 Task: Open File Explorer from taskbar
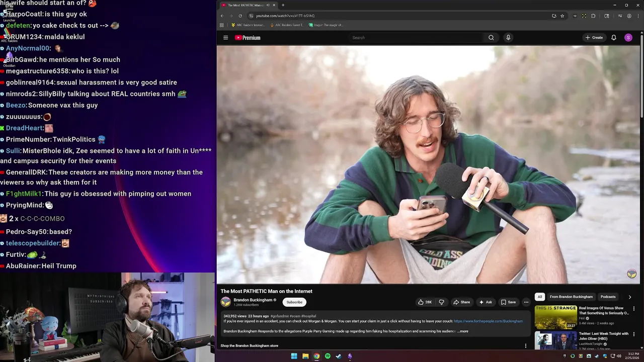click(305, 356)
